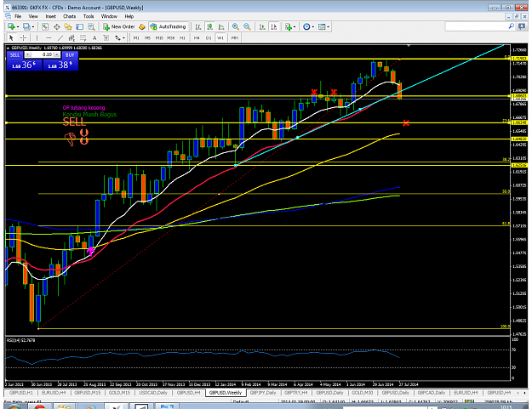Enable Crosshair cursor mode
This screenshot has width=532, height=409.
coord(23,38)
